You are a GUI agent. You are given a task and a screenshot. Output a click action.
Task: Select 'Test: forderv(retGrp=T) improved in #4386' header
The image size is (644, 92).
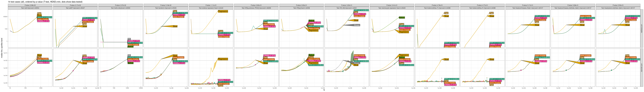(x=437, y=8)
